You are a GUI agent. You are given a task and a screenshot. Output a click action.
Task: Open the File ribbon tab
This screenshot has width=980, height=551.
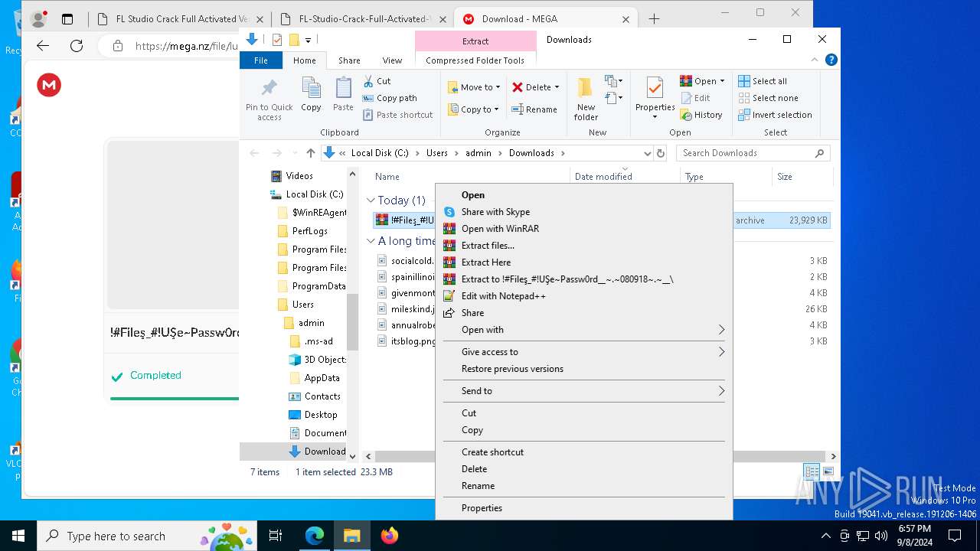coord(261,60)
